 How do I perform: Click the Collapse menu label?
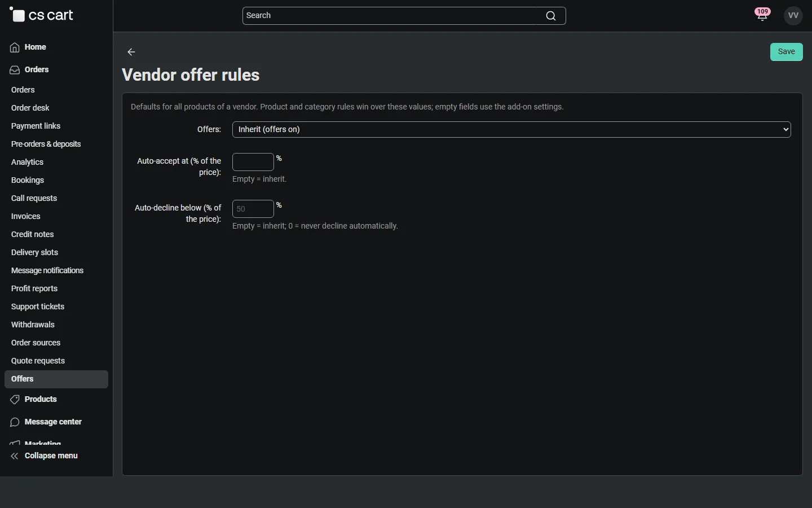(x=51, y=456)
